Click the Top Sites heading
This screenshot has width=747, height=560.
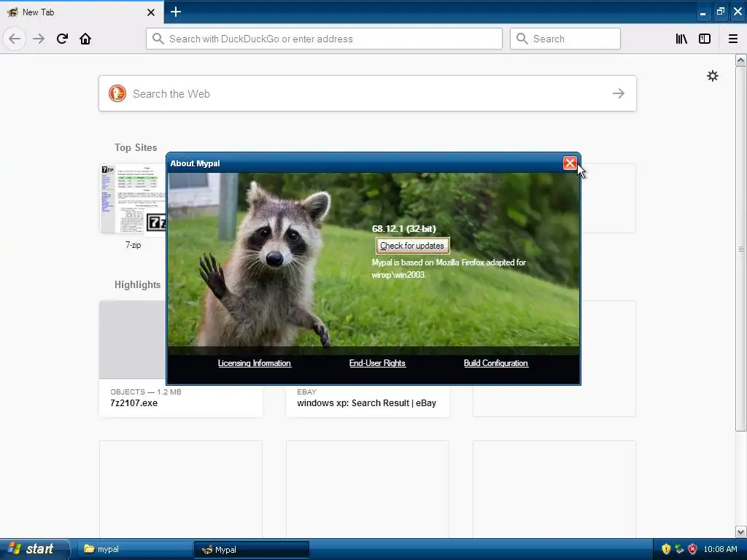click(x=136, y=147)
